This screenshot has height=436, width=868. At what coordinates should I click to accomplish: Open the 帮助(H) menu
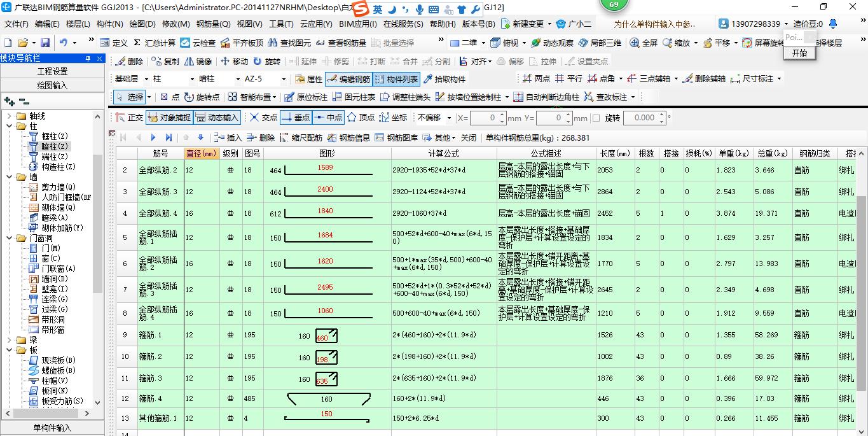click(x=443, y=24)
